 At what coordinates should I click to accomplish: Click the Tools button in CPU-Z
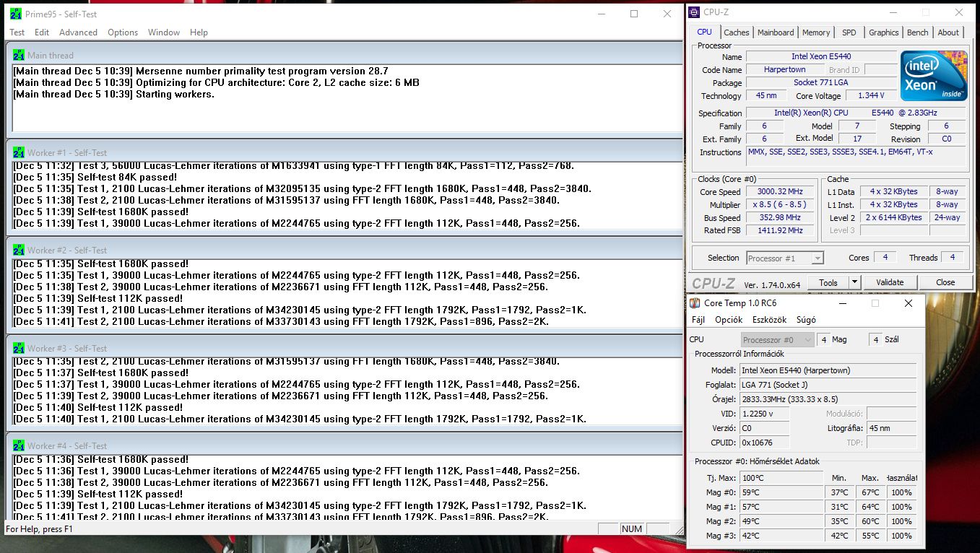click(828, 282)
